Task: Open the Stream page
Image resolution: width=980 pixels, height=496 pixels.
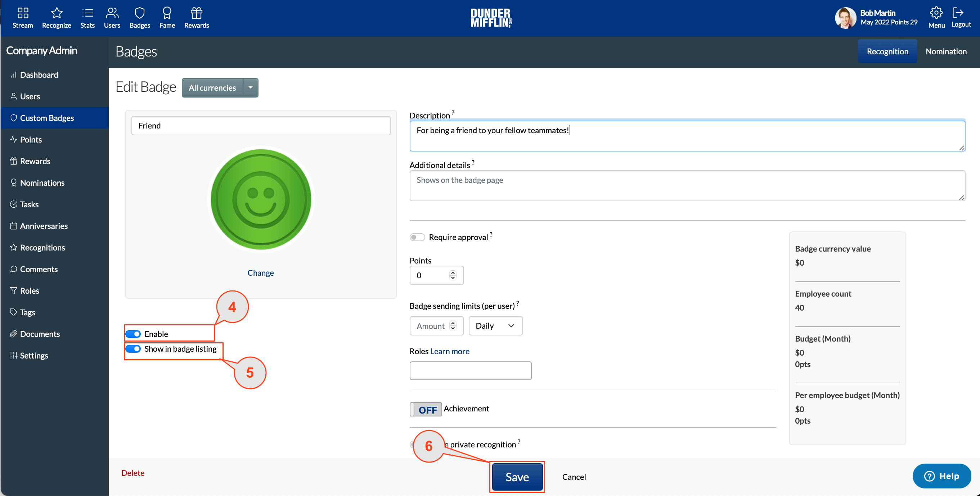Action: pyautogui.click(x=22, y=17)
